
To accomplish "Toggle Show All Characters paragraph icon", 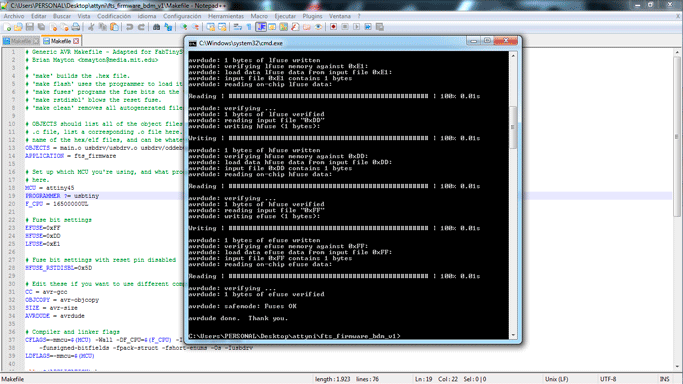I will tap(249, 27).
